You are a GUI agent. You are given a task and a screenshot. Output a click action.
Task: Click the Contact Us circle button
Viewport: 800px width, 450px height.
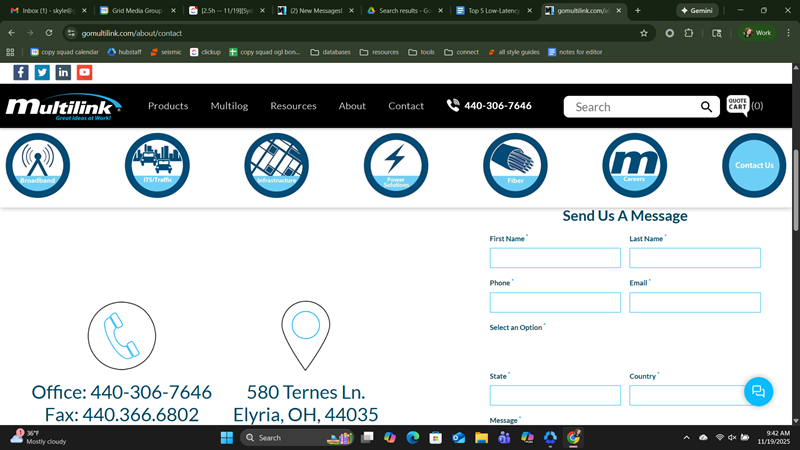pyautogui.click(x=754, y=165)
